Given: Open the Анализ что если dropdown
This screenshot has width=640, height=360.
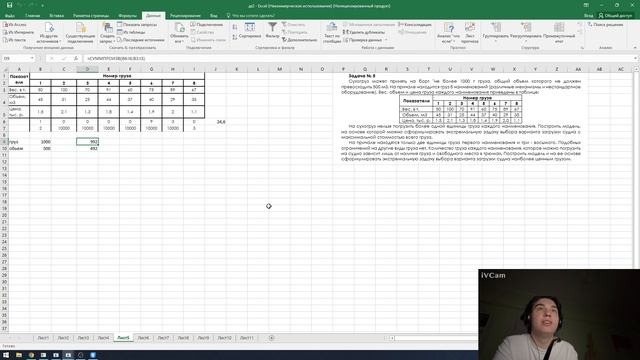Looking at the screenshot, I should click(449, 33).
